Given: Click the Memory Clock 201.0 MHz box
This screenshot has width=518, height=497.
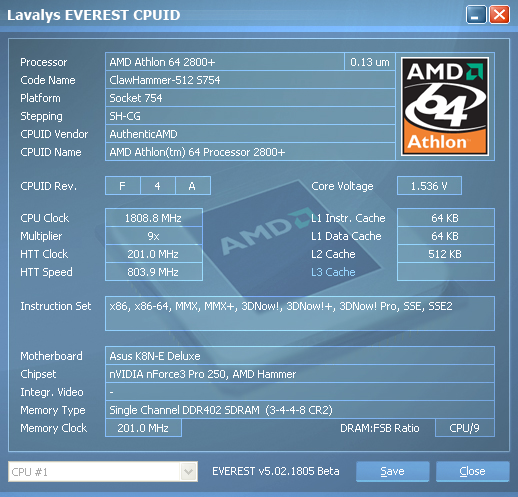Looking at the screenshot, I should (143, 428).
